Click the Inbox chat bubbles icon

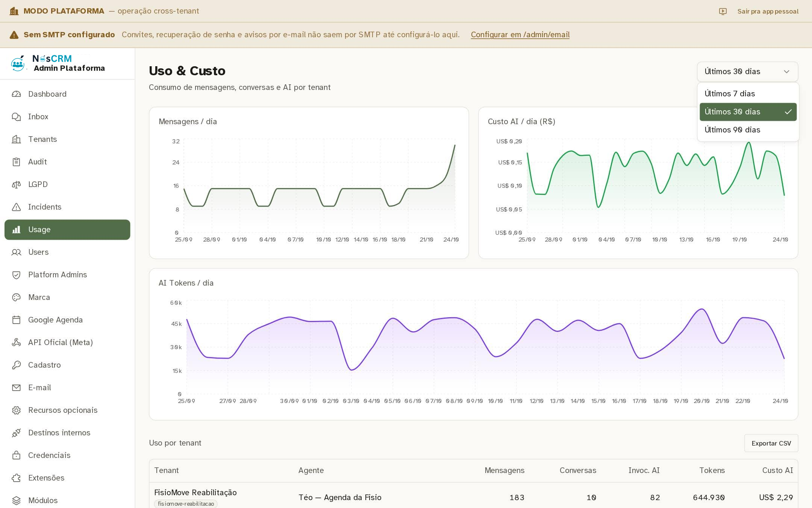point(16,117)
